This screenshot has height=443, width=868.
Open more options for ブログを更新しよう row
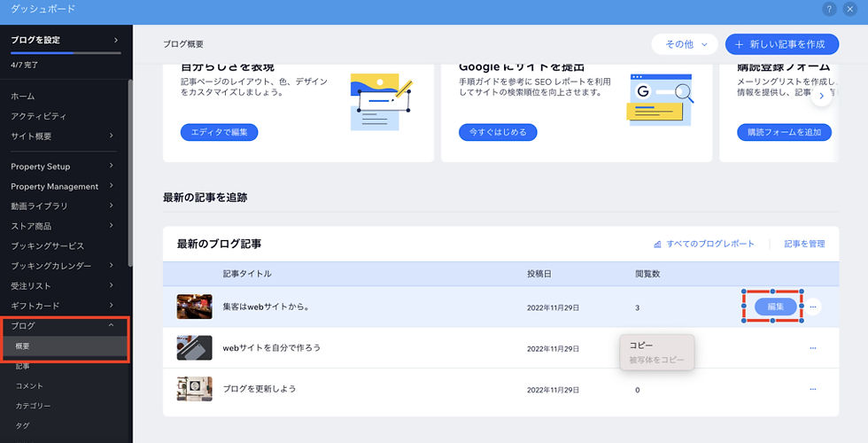coord(813,389)
